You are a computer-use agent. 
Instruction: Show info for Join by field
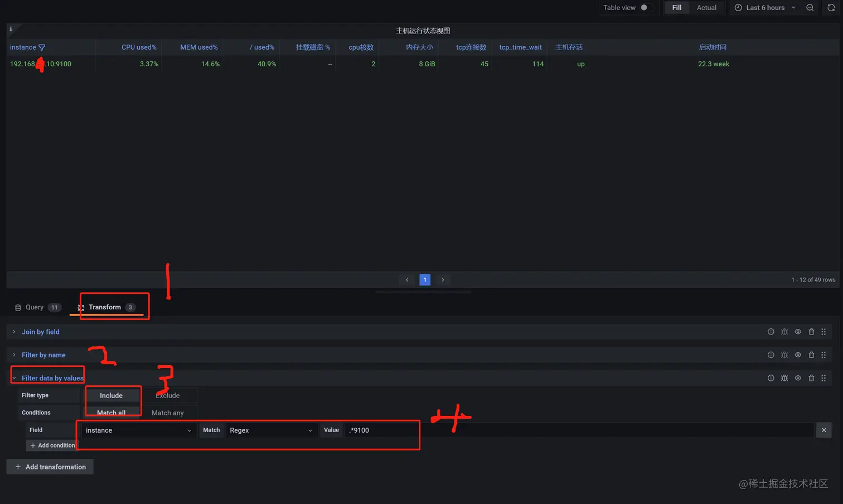pyautogui.click(x=771, y=332)
